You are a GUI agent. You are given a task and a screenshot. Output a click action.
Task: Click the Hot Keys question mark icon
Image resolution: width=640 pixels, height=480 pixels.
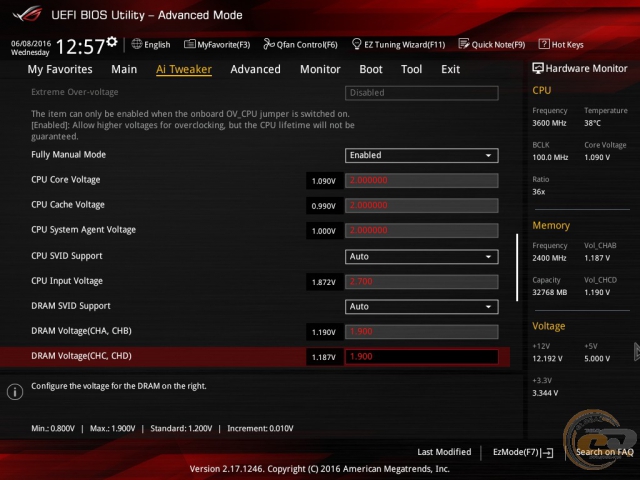pyautogui.click(x=544, y=44)
